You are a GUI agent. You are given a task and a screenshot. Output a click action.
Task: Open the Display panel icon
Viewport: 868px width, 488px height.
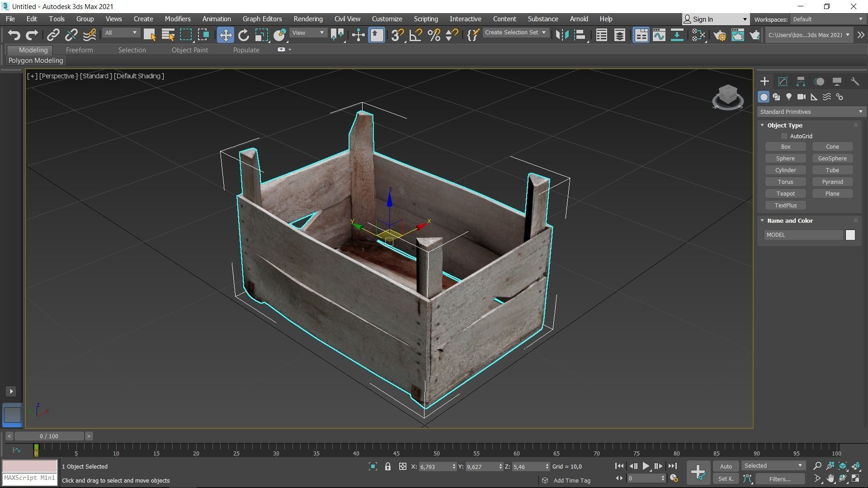(x=837, y=81)
